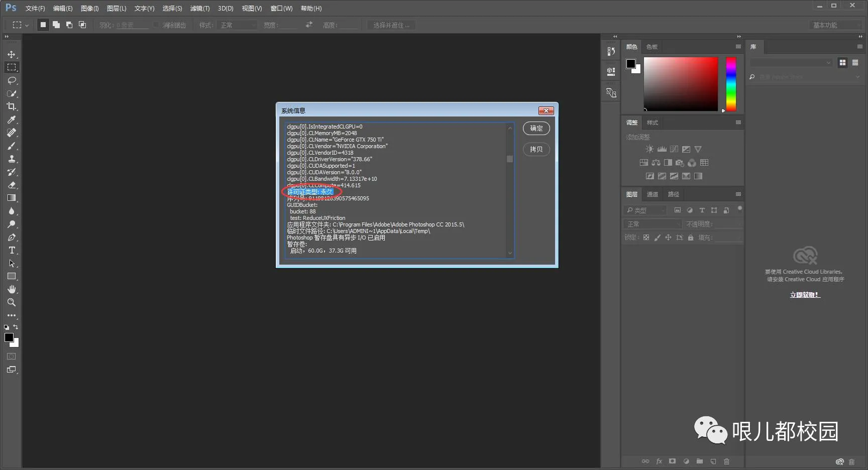
Task: Select the Pen tool
Action: 12,237
